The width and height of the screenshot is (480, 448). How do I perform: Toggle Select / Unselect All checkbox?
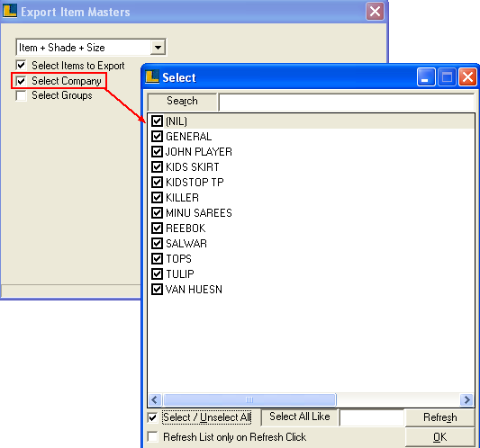pos(152,417)
